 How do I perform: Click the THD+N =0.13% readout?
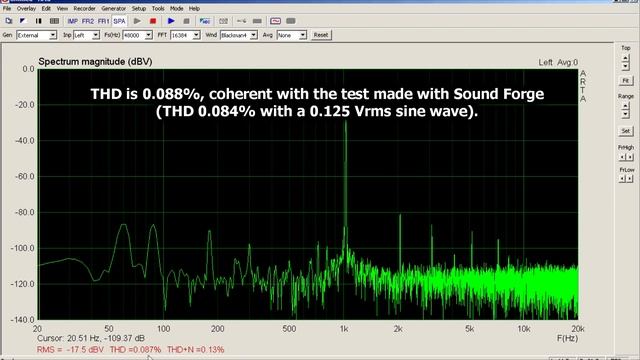196,350
